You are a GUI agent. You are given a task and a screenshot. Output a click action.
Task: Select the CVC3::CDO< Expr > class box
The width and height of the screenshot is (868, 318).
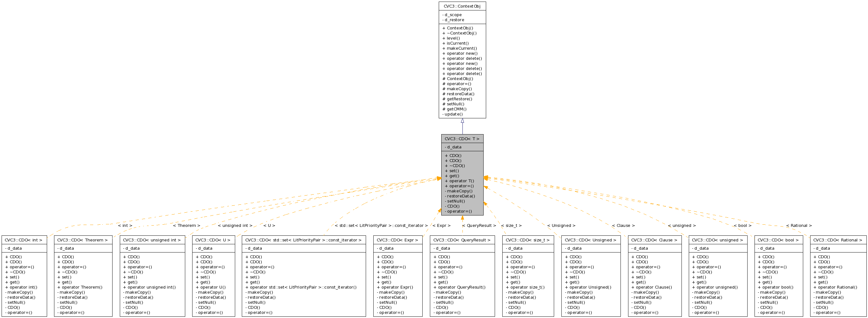click(397, 240)
